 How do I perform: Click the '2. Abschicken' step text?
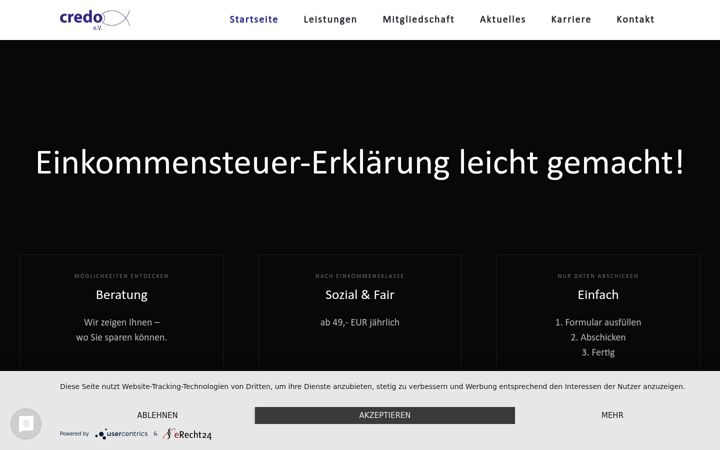(x=598, y=338)
